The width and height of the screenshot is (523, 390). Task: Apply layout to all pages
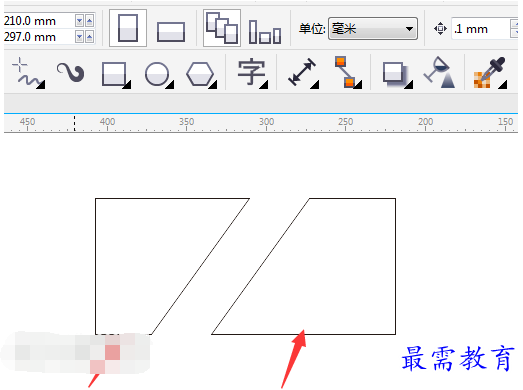coord(222,28)
